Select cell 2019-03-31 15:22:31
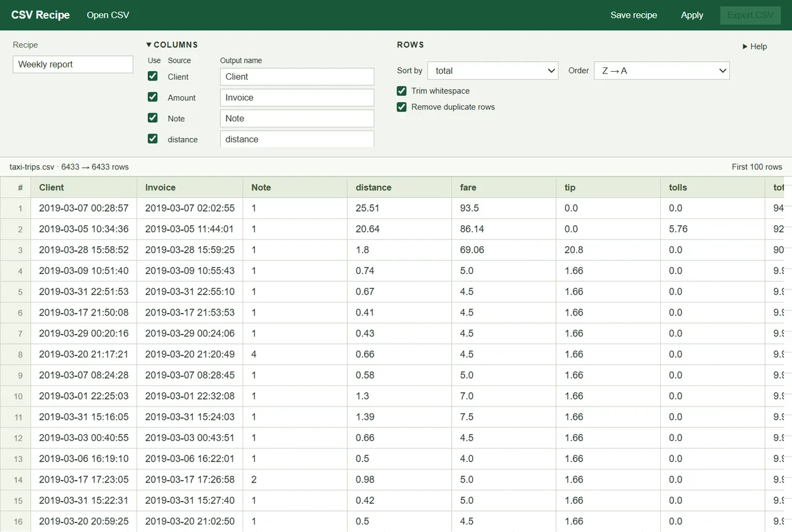Screen dimensions: 792x532 (84, 500)
